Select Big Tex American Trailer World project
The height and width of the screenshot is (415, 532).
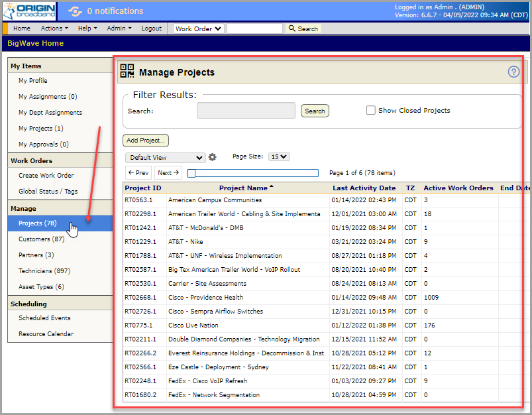click(234, 270)
